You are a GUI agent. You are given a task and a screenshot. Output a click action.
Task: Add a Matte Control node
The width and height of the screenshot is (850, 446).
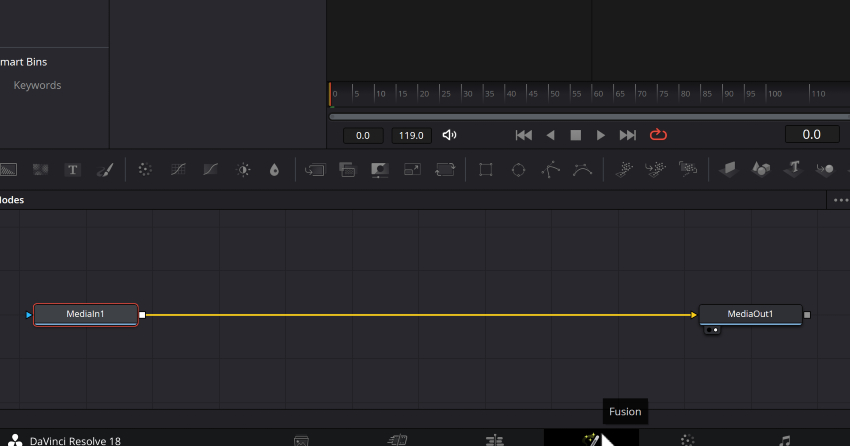(379, 170)
